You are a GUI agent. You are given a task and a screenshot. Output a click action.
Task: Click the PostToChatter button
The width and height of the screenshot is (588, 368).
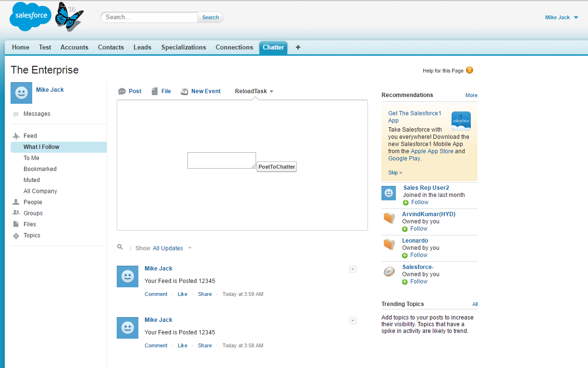pos(277,167)
